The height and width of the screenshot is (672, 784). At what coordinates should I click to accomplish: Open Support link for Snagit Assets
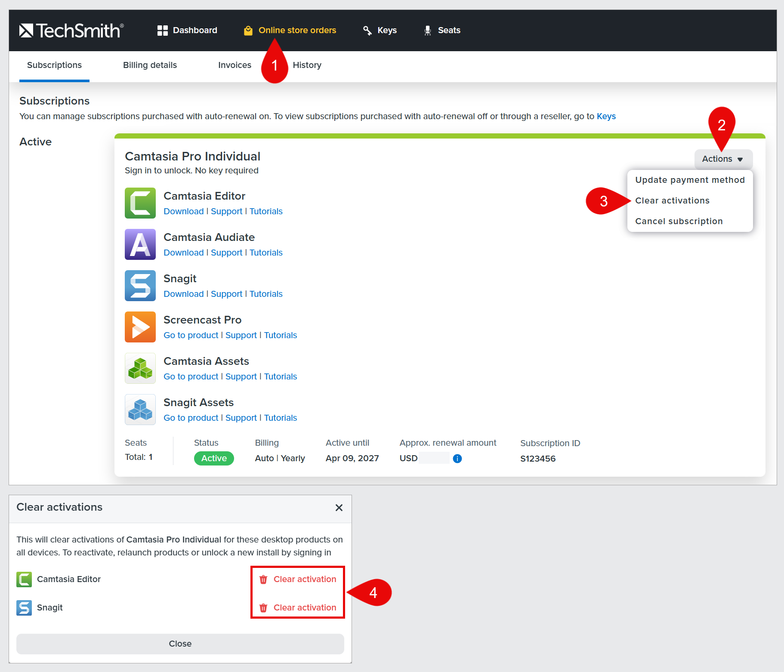click(241, 418)
